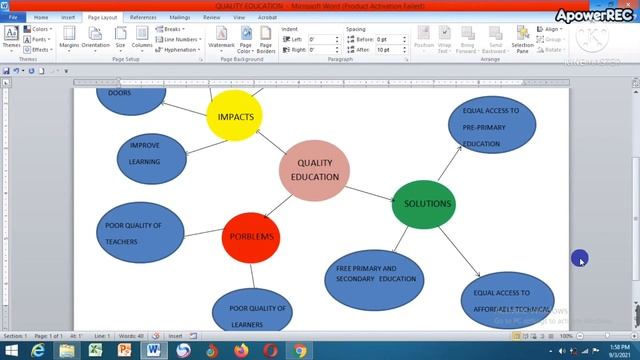Viewport: 640px width, 360px height.
Task: Click the Words: 40 count in status bar
Action: (131, 336)
